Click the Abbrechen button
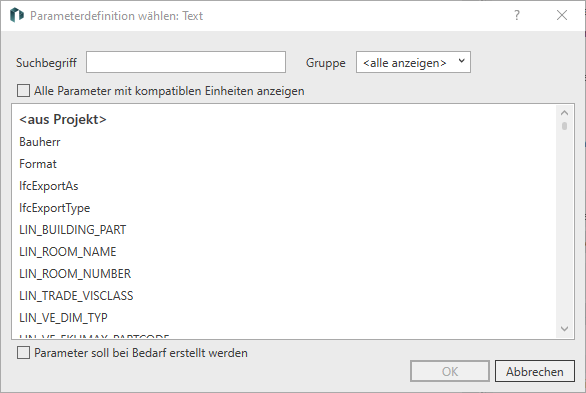 (x=535, y=371)
